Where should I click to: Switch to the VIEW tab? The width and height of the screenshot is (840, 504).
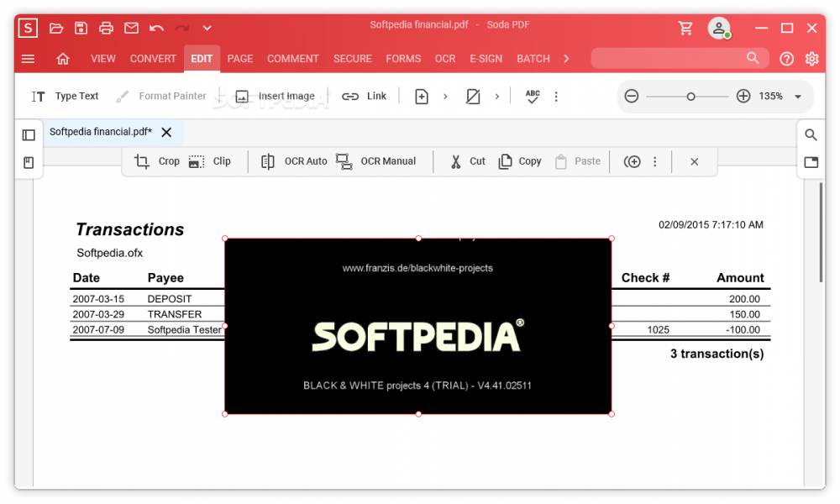(102, 59)
